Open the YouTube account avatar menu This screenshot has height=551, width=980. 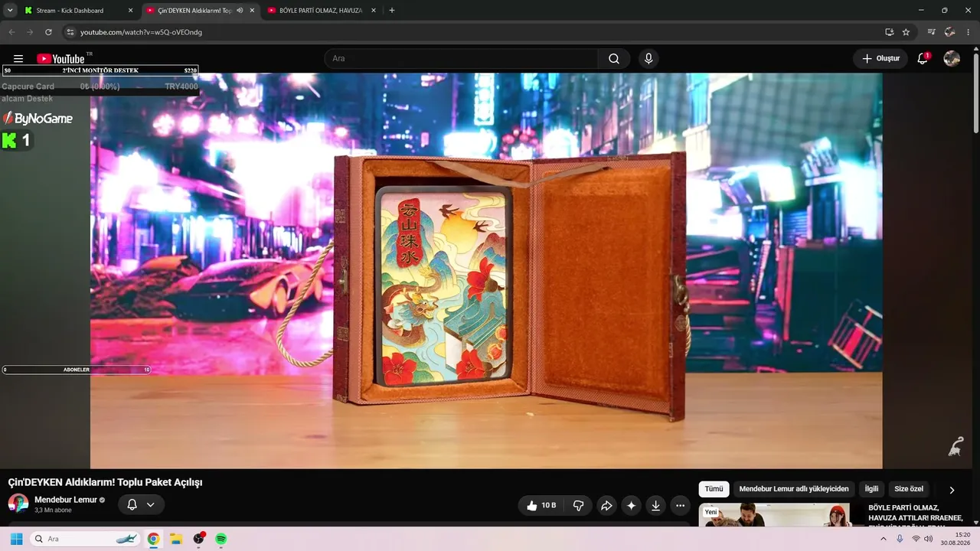(952, 59)
